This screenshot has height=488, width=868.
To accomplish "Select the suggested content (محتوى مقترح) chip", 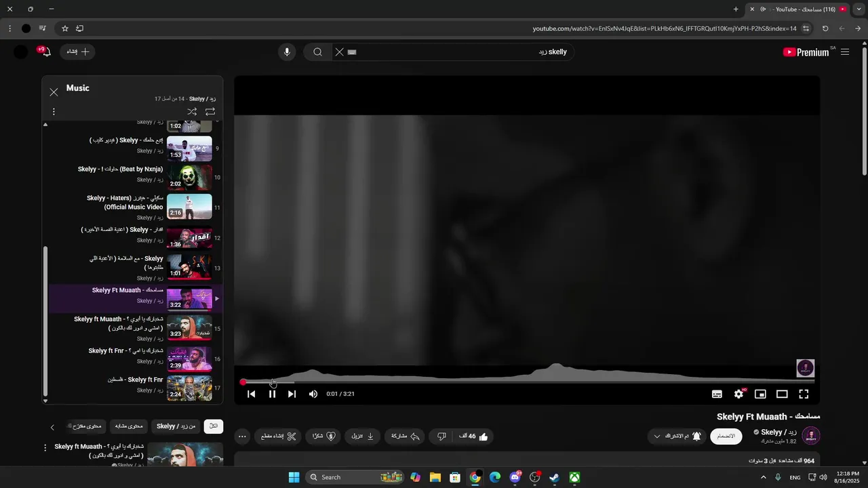I will (x=85, y=426).
